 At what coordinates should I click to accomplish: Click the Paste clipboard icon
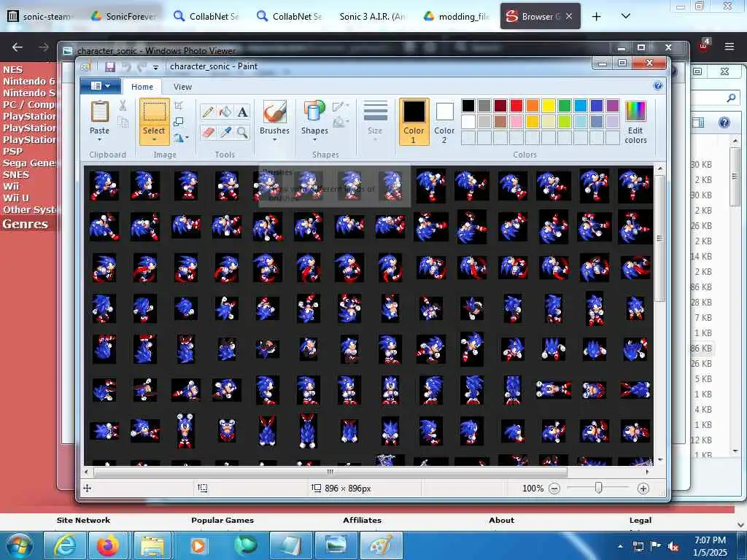[99, 112]
